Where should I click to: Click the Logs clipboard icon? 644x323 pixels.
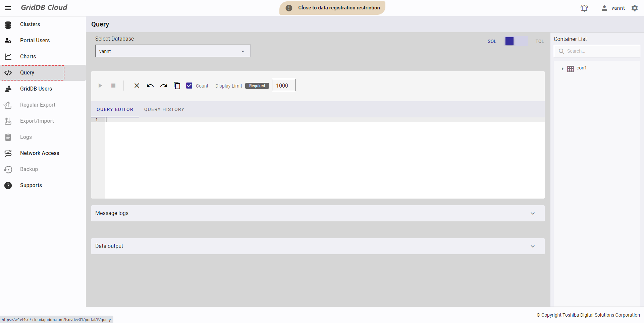click(x=8, y=137)
